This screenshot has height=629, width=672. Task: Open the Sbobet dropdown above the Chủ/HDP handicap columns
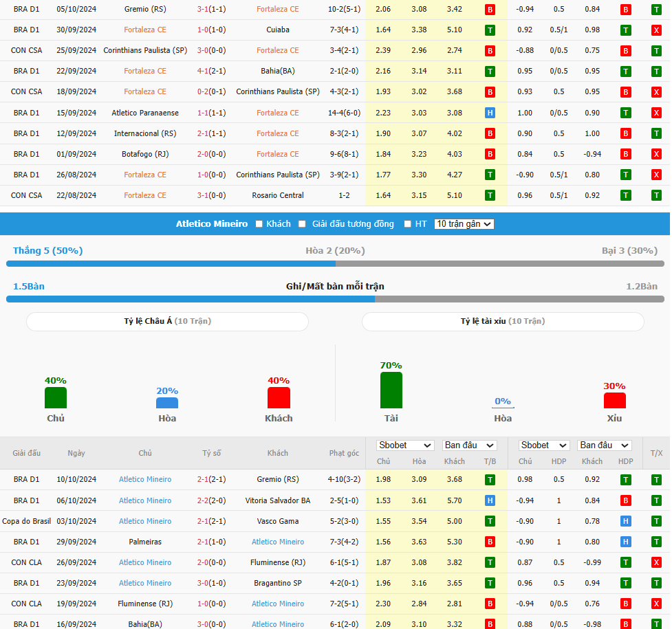[x=544, y=445]
